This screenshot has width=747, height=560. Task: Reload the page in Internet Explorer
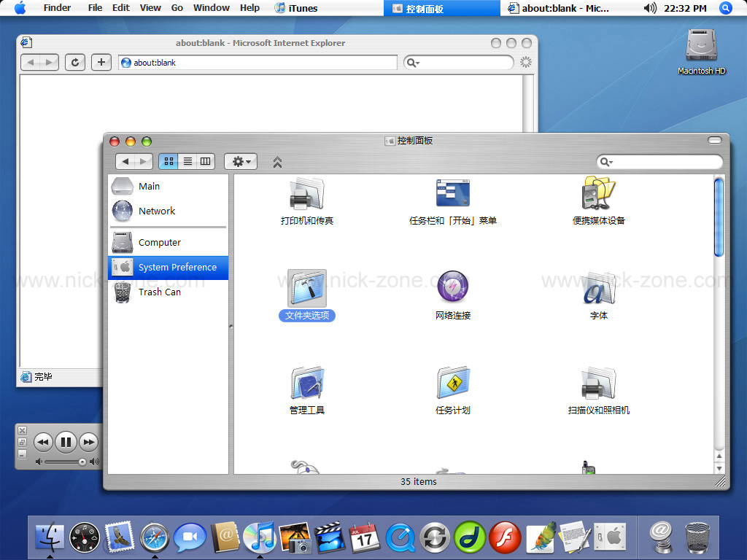(75, 63)
